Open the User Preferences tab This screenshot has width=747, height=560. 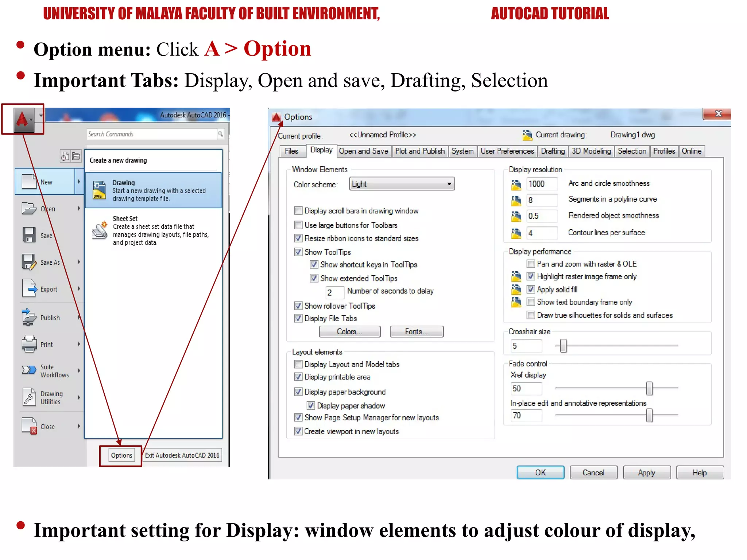507,151
